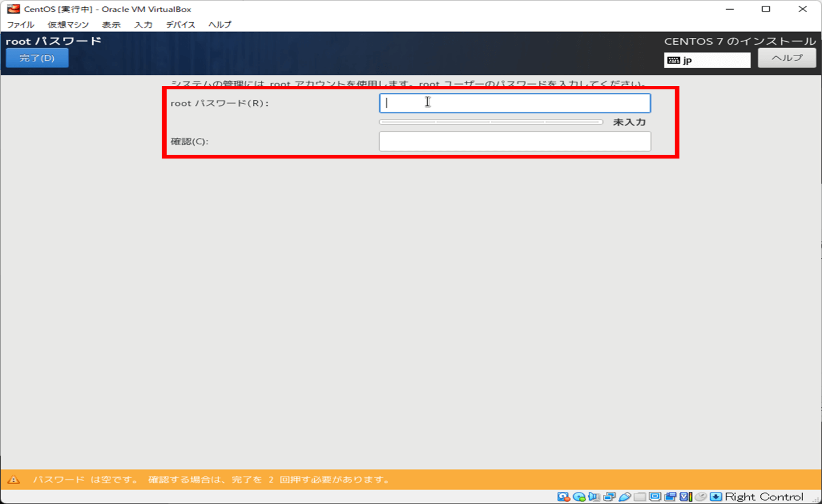Click the warning triangle icon in the orange bar
The width and height of the screenshot is (822, 504).
click(x=14, y=479)
